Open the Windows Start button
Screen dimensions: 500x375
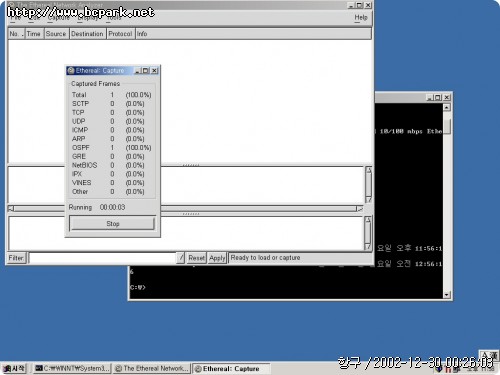14,368
